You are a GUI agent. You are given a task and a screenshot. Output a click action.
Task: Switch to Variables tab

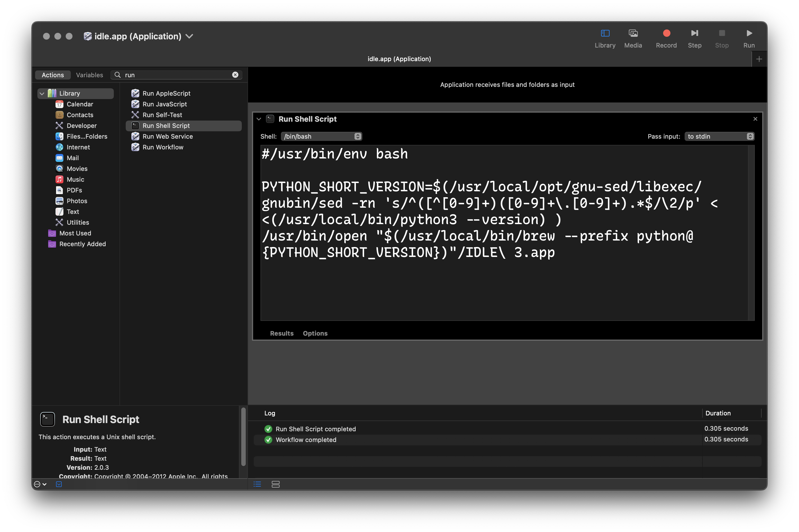[x=89, y=75]
